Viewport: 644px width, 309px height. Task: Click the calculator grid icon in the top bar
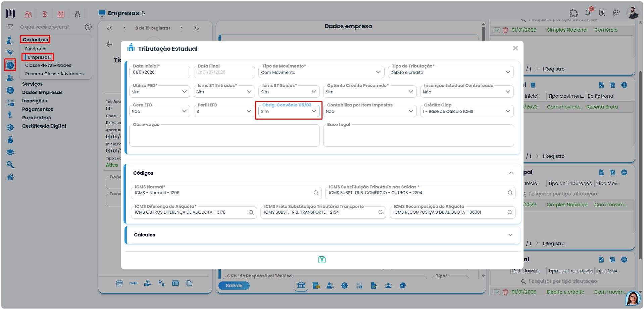click(x=61, y=14)
